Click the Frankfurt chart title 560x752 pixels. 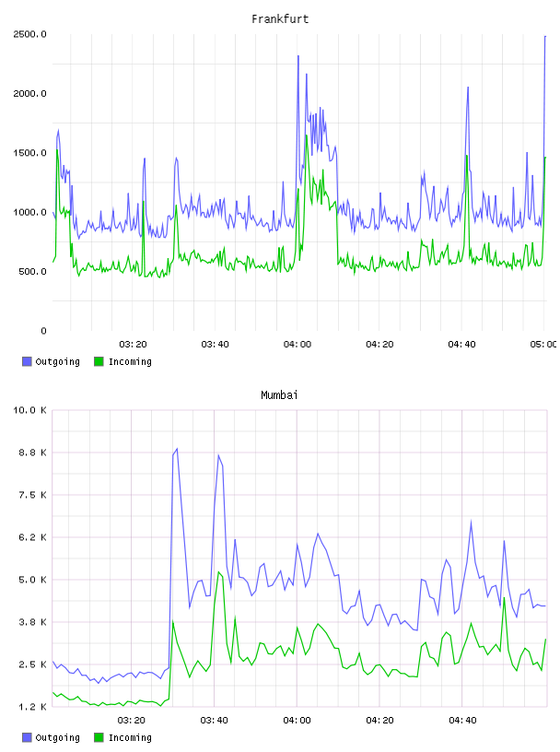(280, 19)
